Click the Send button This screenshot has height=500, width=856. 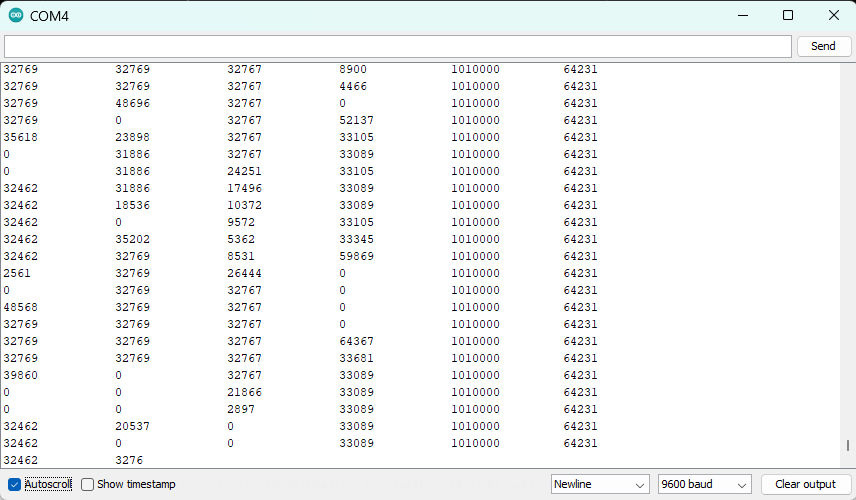(x=823, y=46)
